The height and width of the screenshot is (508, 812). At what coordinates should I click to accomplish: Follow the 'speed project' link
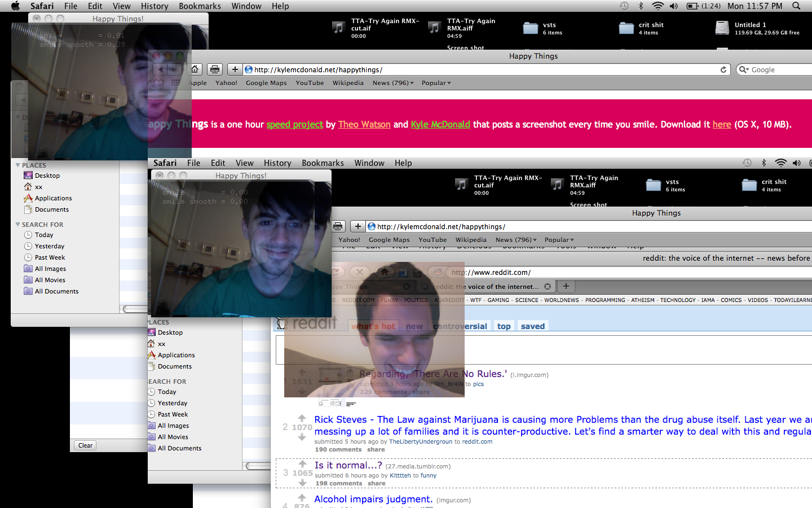[x=294, y=125]
